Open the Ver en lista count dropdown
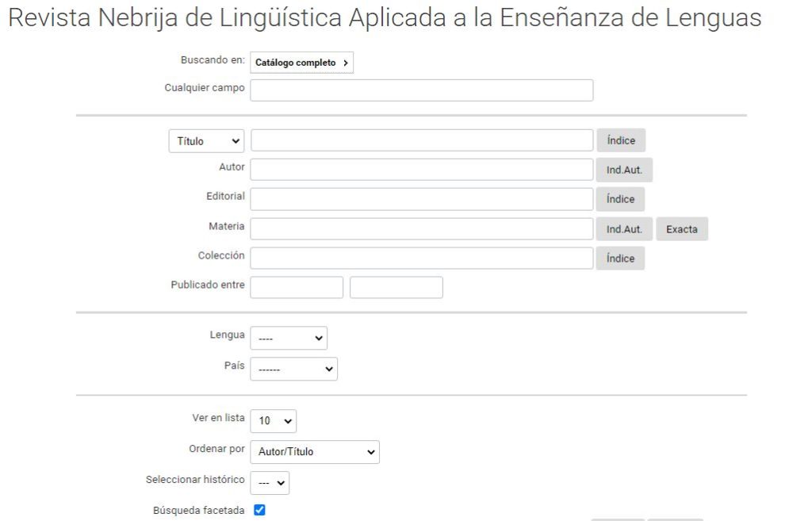 (x=273, y=421)
